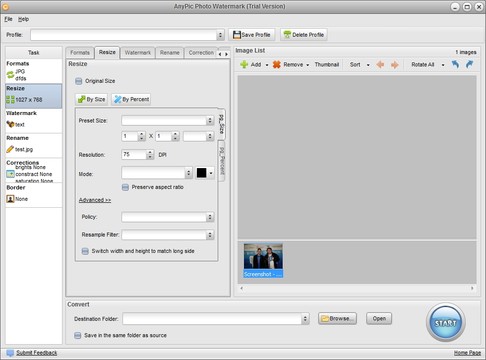The height and width of the screenshot is (360, 486).
Task: Click the Thumbnail toolbar button
Action: point(327,65)
